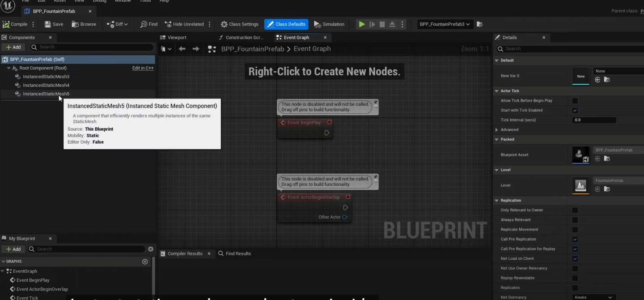Open Class Settings
Screen dimensions: 644x300
tap(239, 24)
